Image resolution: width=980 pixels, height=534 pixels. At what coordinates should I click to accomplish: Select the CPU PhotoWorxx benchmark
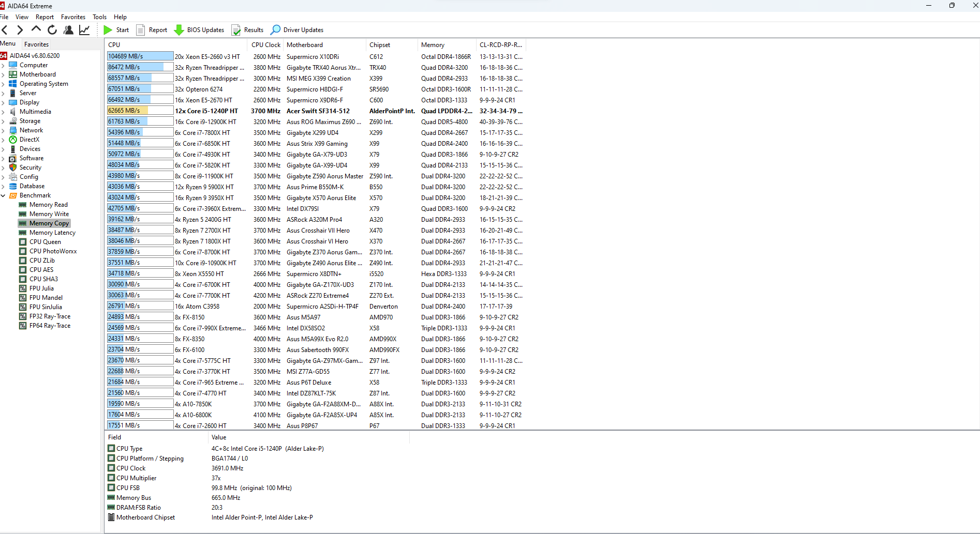[x=53, y=251]
